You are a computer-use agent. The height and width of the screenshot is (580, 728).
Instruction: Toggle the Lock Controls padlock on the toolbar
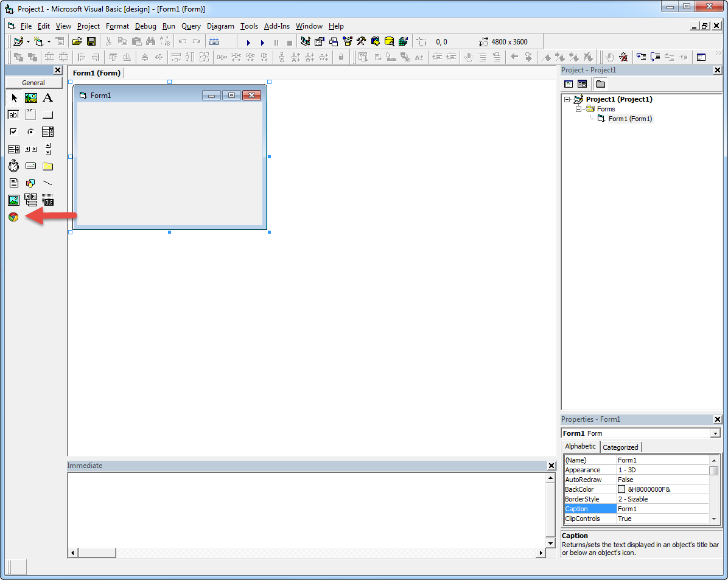pyautogui.click(x=341, y=57)
